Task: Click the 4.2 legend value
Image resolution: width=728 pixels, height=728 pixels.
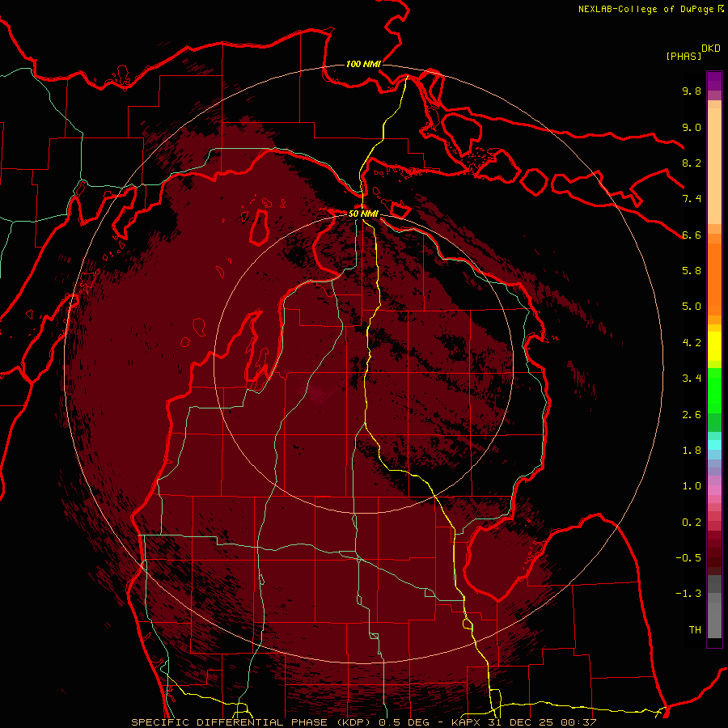Action: click(x=692, y=343)
